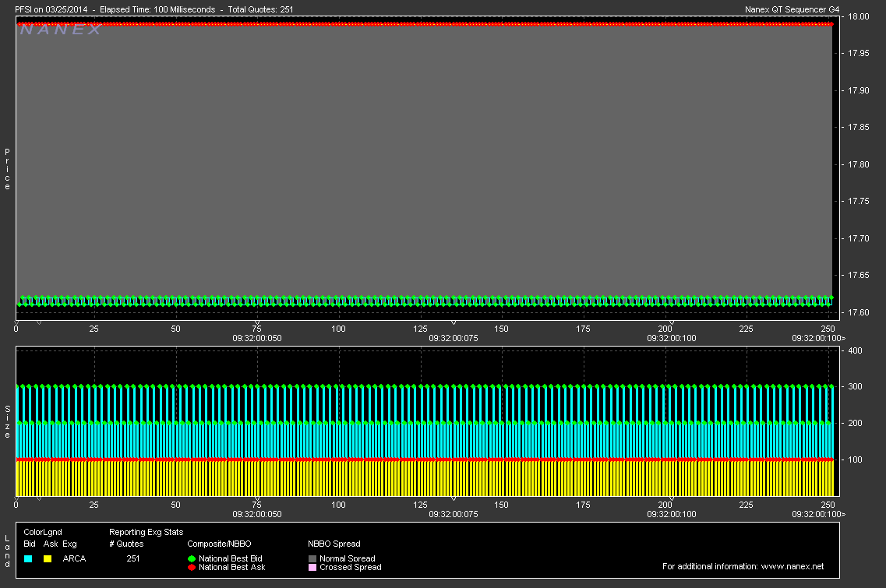Click quote number 150 on price chart axis

point(501,329)
